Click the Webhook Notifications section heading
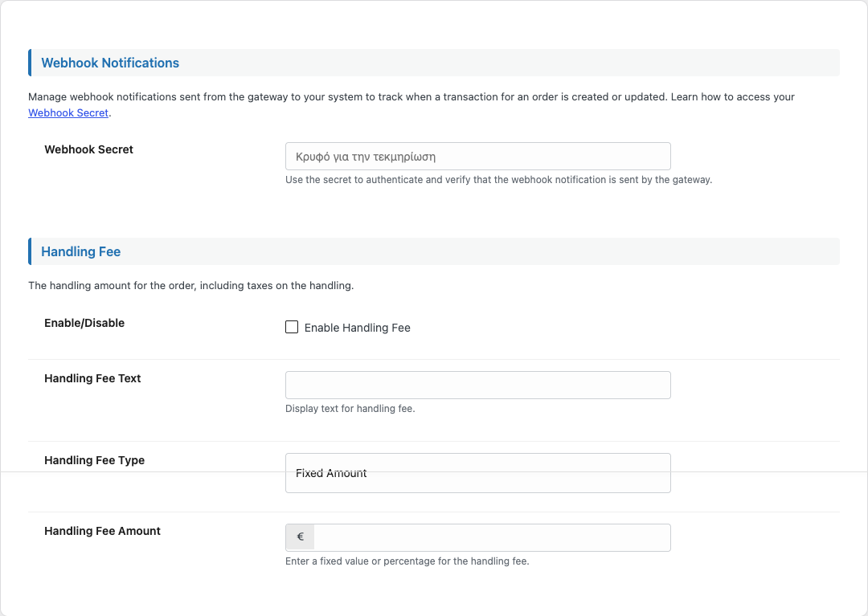868x616 pixels. click(110, 63)
